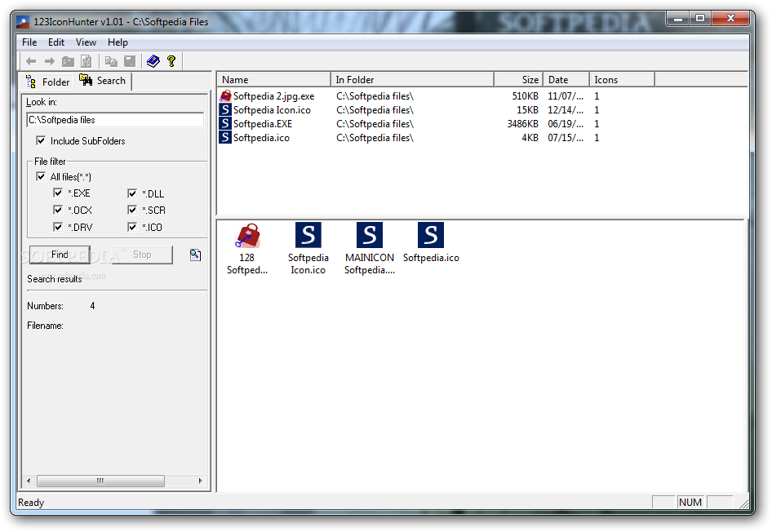
Task: Open the View menu
Action: tap(86, 42)
